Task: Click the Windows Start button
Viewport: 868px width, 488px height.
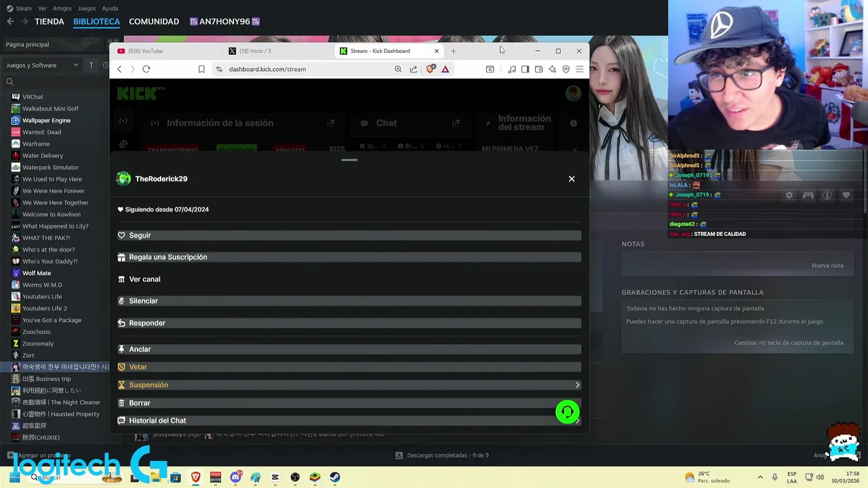Action: (x=14, y=477)
